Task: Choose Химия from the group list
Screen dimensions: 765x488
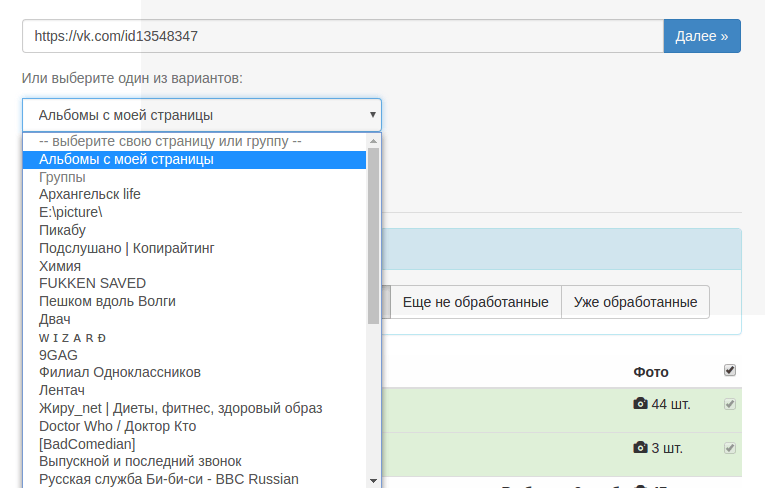Action: pos(194,266)
